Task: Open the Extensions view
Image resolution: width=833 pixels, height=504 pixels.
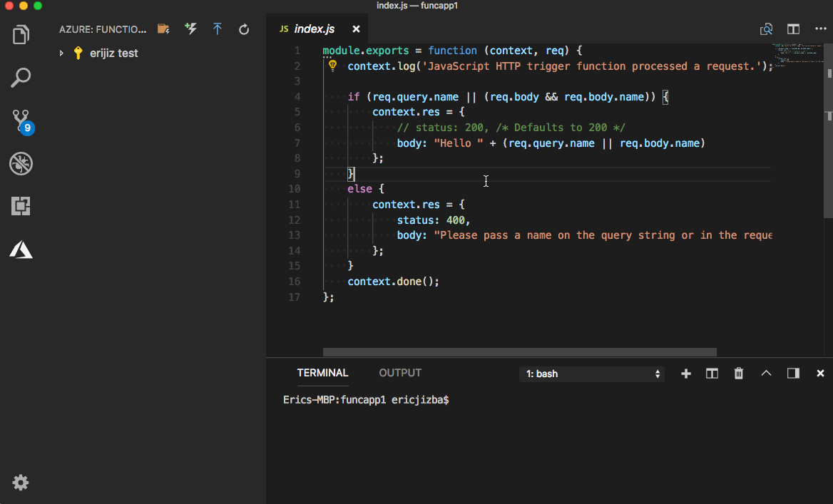Action: [21, 206]
